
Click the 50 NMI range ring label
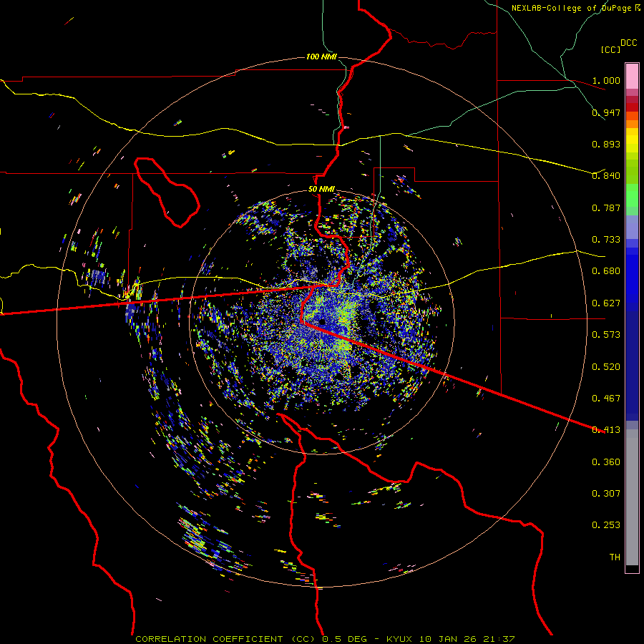[321, 190]
